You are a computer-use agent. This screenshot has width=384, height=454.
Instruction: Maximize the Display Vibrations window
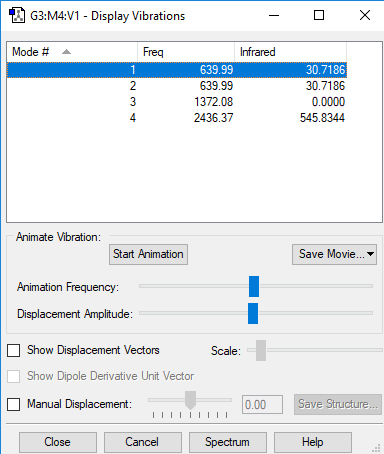pyautogui.click(x=319, y=15)
